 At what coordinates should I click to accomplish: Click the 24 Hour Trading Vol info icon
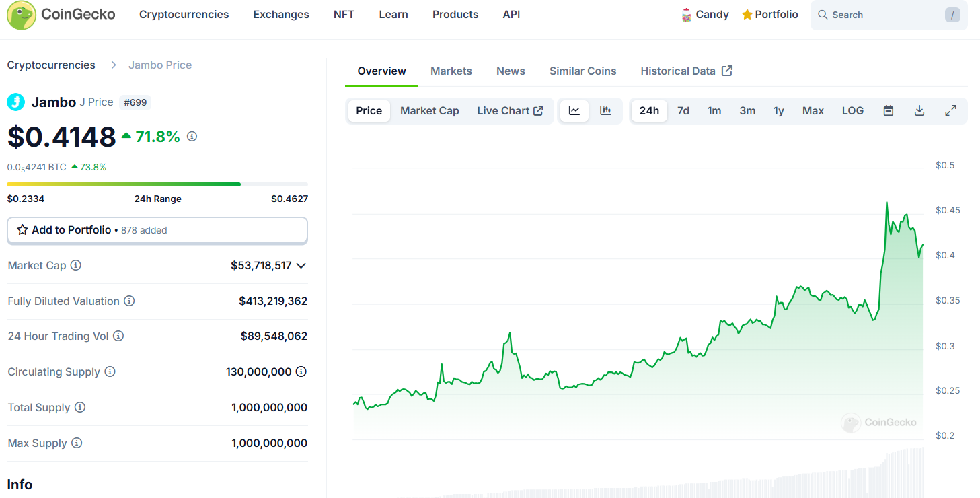(x=118, y=336)
